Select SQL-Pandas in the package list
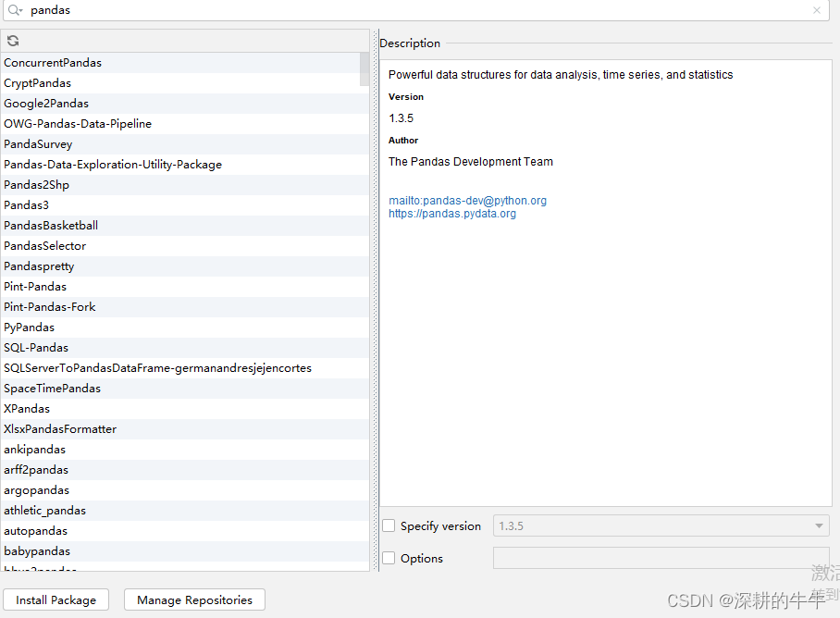Viewport: 840px width, 618px height. click(x=185, y=348)
